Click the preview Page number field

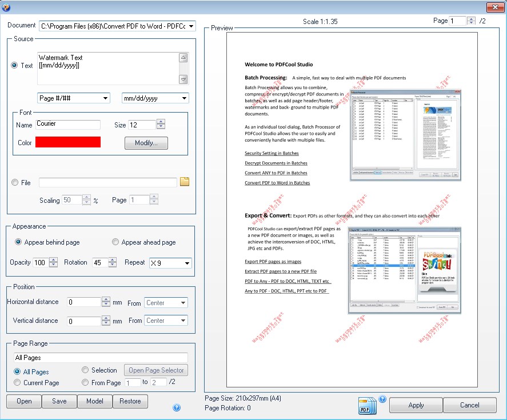457,21
